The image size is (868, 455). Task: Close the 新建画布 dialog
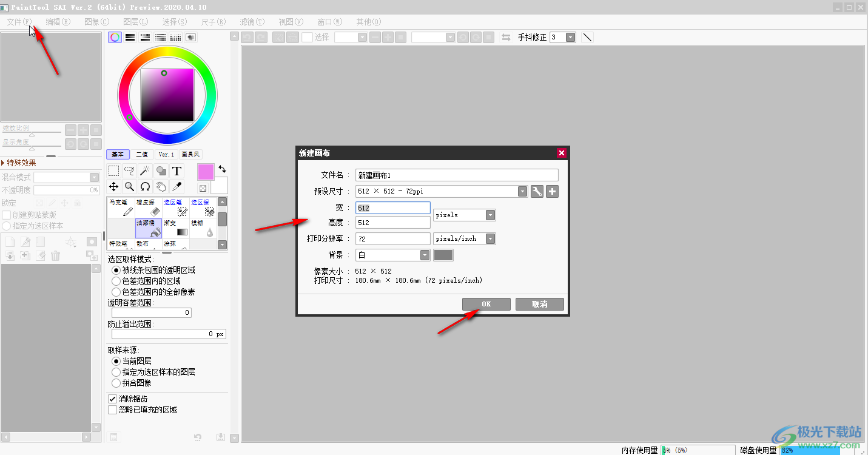tap(562, 153)
